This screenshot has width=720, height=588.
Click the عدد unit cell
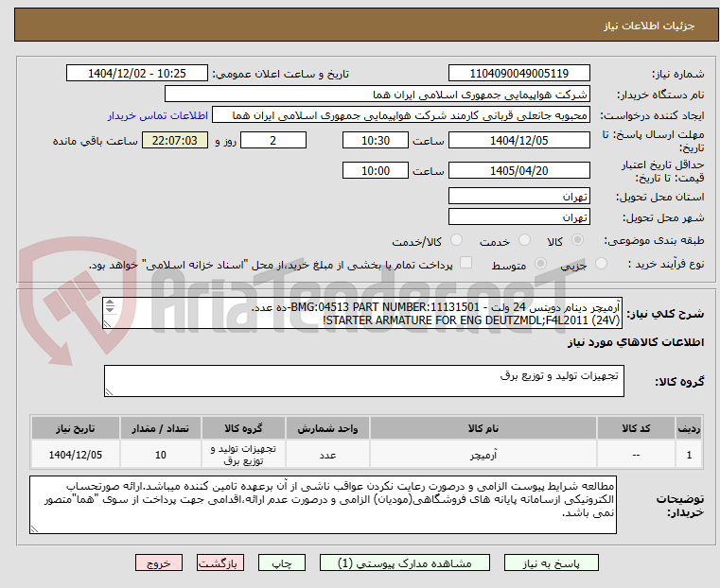click(x=327, y=455)
